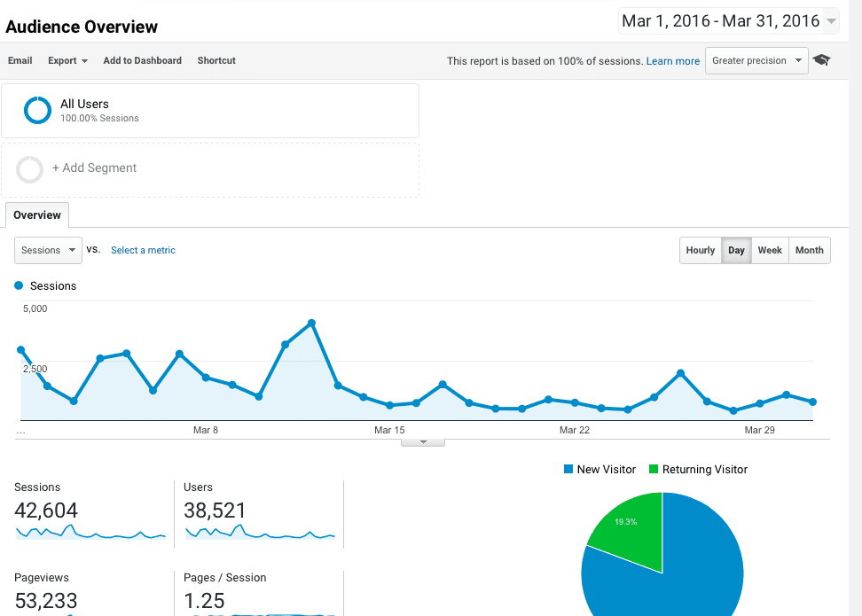Image resolution: width=862 pixels, height=616 pixels.
Task: Click the Mar 22 axis label
Action: [575, 430]
